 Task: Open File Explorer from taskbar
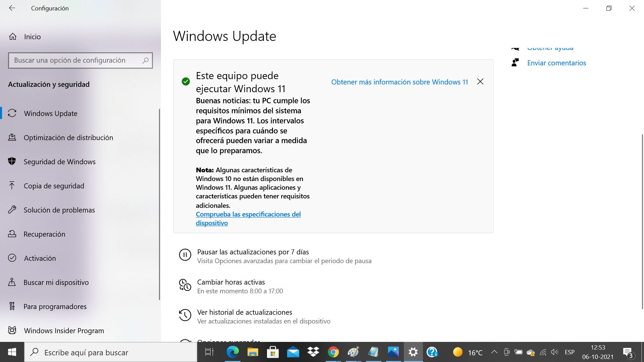pos(253,352)
